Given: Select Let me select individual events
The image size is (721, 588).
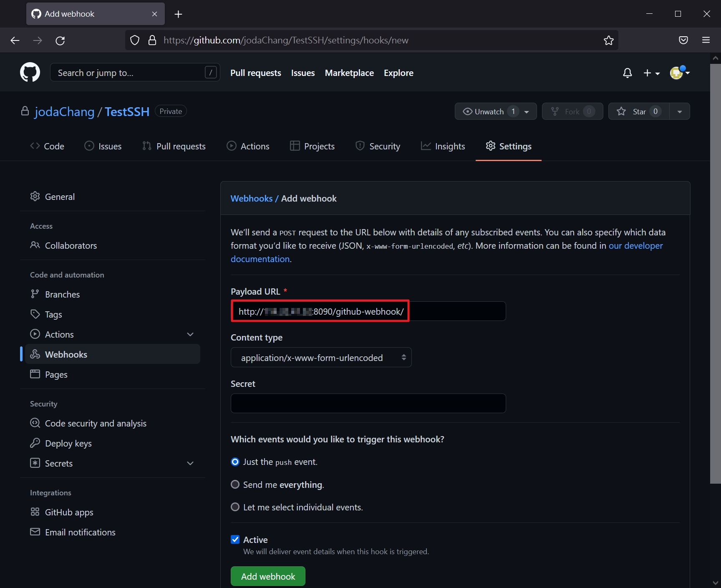Looking at the screenshot, I should (235, 507).
